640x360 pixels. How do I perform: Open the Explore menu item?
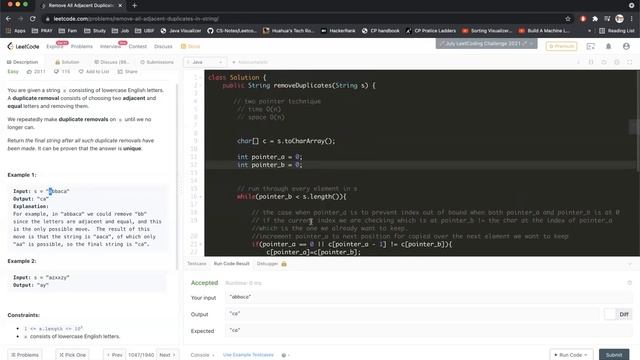click(55, 46)
